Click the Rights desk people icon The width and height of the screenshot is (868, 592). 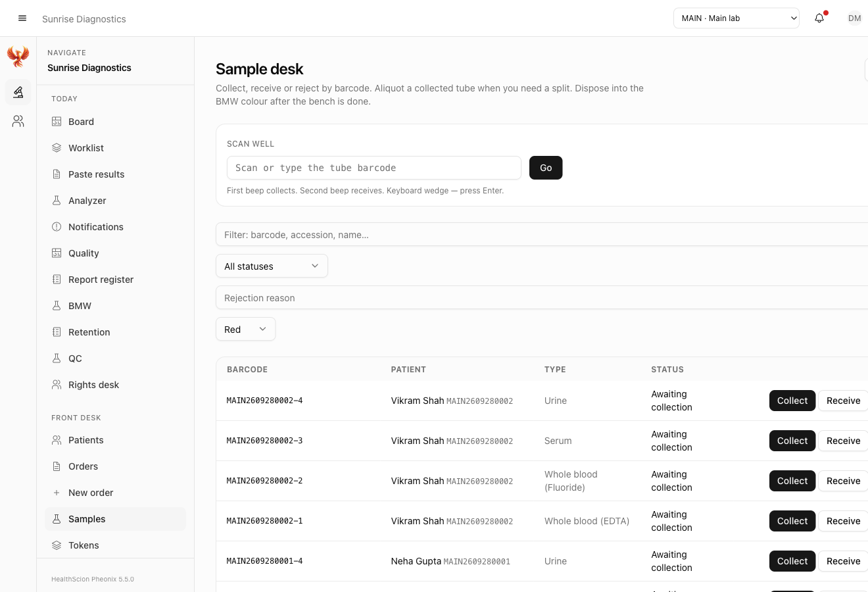[x=57, y=385]
